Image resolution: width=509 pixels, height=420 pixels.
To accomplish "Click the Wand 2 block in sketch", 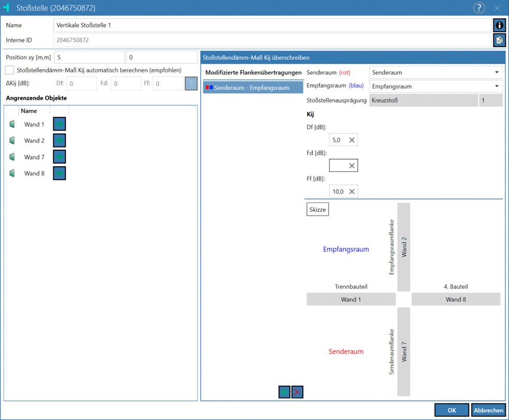I will point(404,247).
